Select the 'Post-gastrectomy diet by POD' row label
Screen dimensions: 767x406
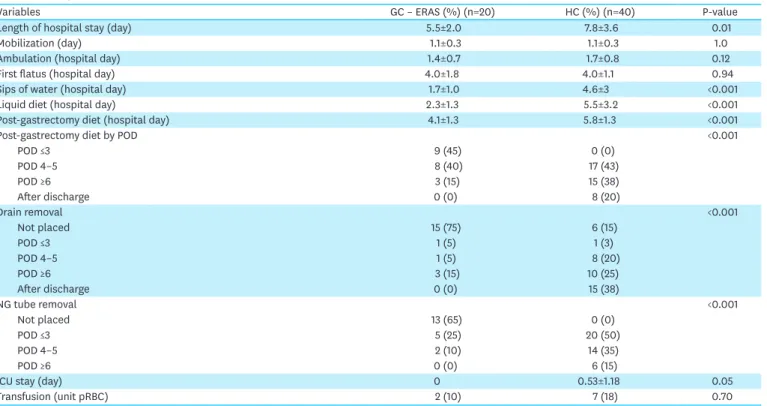tap(68, 135)
